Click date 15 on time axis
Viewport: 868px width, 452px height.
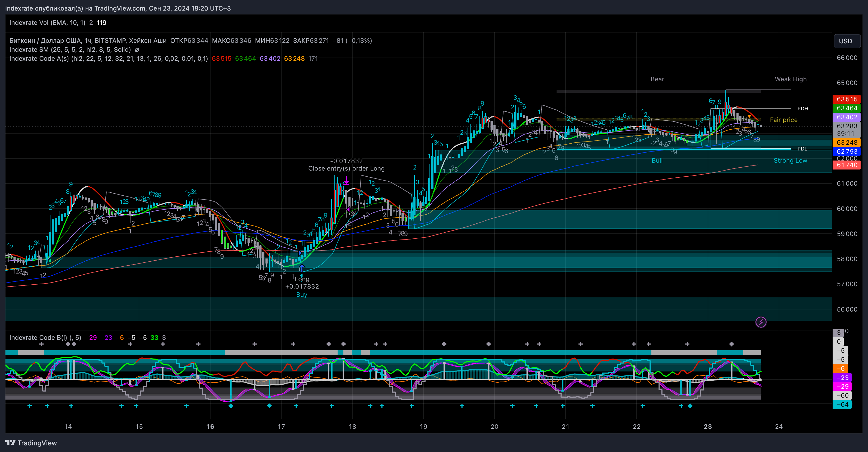[139, 426]
